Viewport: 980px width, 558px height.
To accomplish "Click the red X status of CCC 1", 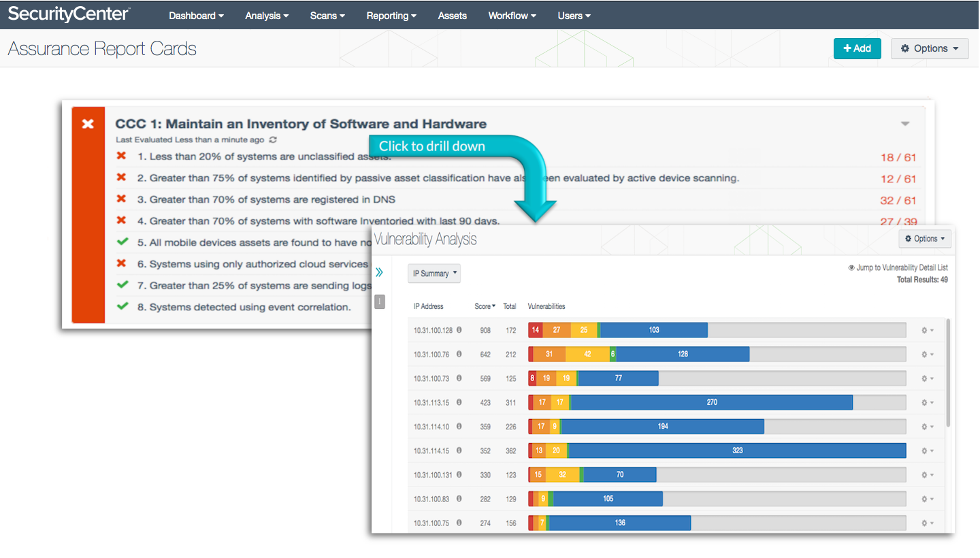I will 88,124.
